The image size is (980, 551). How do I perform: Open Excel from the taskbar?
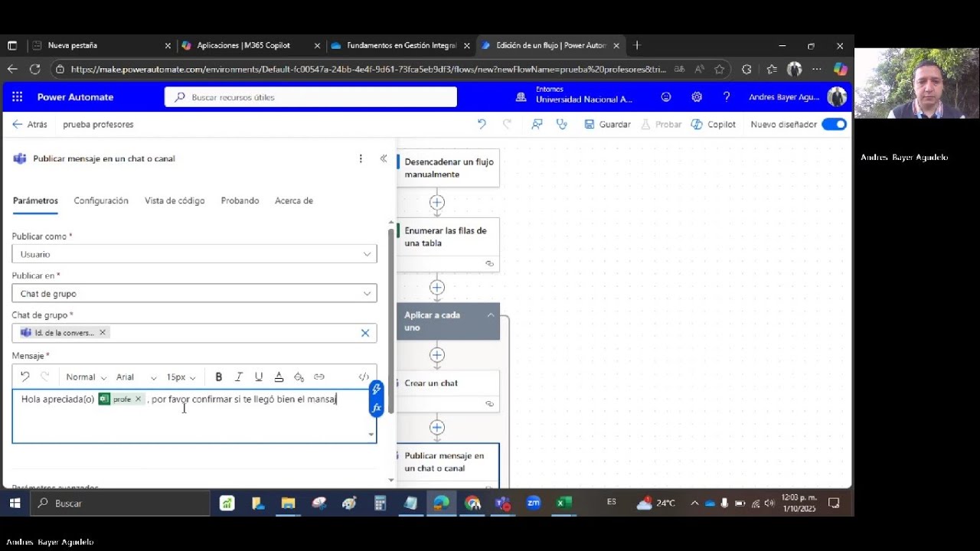point(563,503)
